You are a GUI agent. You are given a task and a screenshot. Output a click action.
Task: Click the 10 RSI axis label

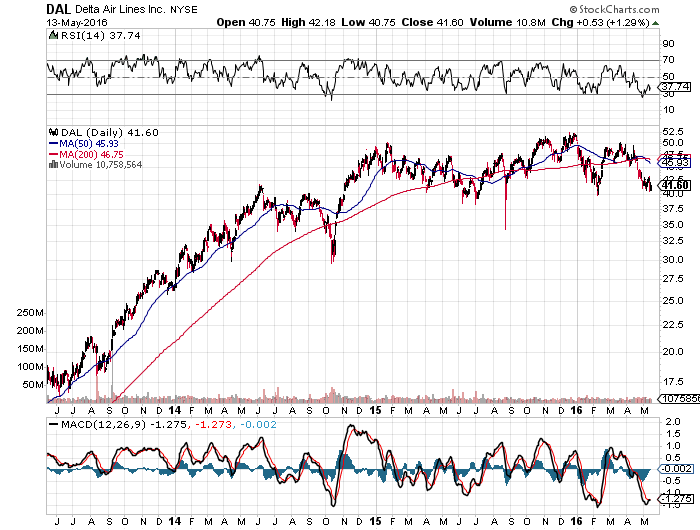668,109
